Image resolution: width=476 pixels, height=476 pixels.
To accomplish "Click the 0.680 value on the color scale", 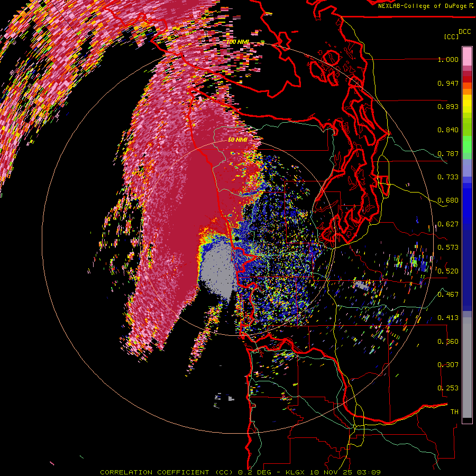I will 448,200.
